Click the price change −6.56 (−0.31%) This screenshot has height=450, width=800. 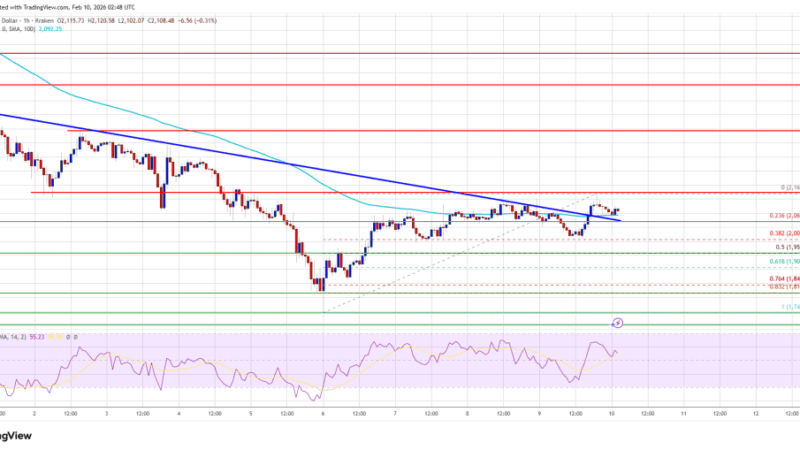coord(197,21)
